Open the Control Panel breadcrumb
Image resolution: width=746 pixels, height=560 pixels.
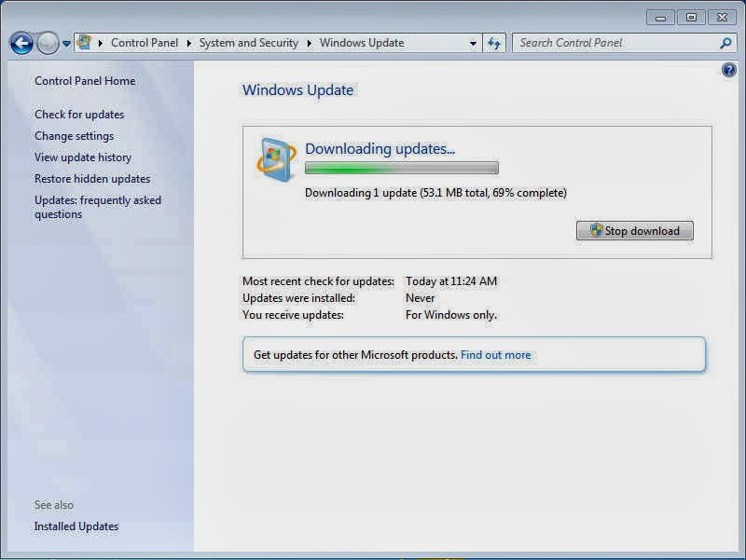[145, 43]
